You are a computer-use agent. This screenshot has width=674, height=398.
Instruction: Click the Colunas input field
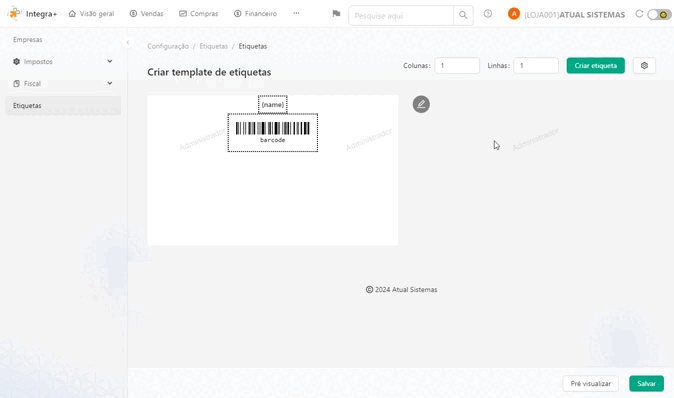pos(457,66)
